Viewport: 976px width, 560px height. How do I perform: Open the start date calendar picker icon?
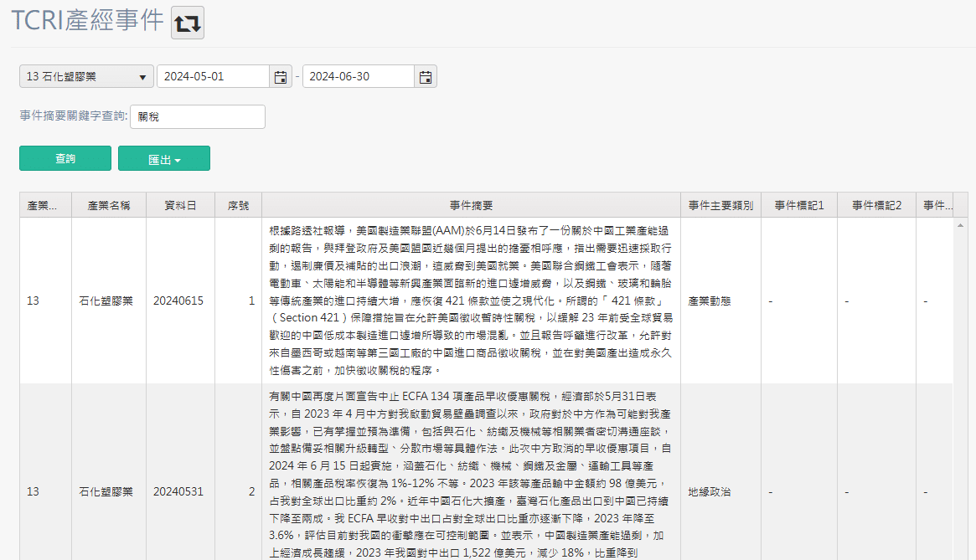[281, 77]
